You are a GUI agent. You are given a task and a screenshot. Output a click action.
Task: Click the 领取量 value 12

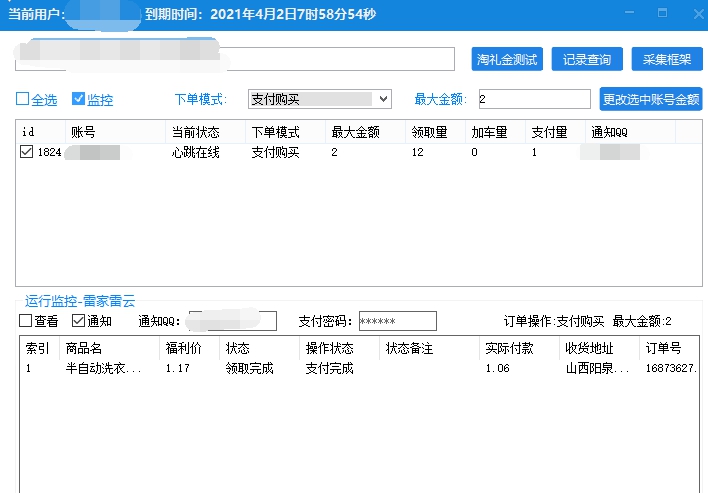(418, 152)
